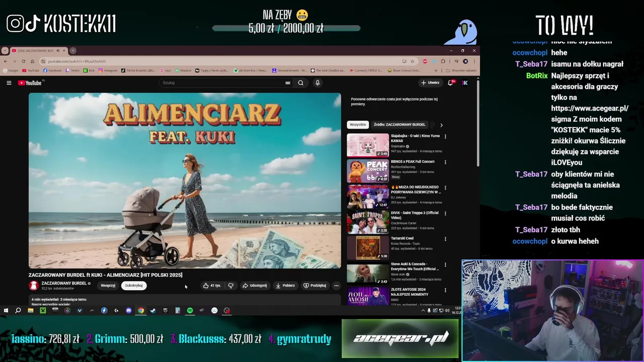Open options menu for DIVIX Saint Trappa
Screen dimensions: 644x362
pyautogui.click(x=445, y=213)
